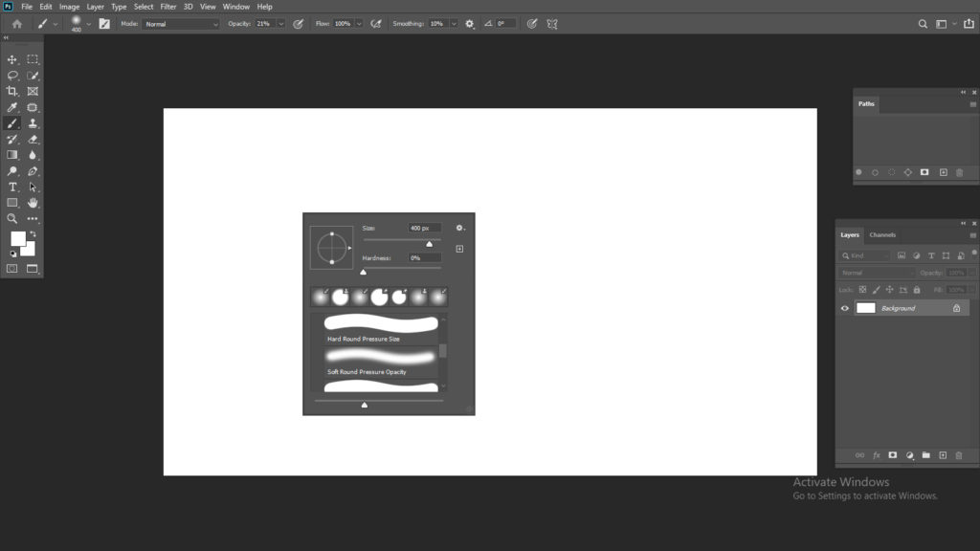Select the History Brush tool
Image resolution: width=980 pixels, height=551 pixels.
[11, 140]
